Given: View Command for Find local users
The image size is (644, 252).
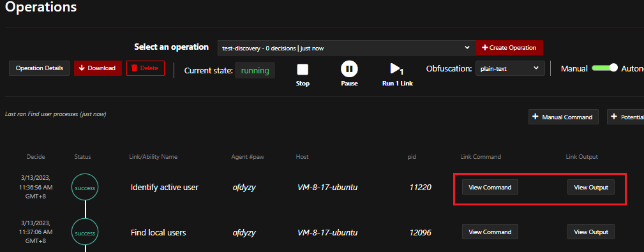Looking at the screenshot, I should [490, 232].
